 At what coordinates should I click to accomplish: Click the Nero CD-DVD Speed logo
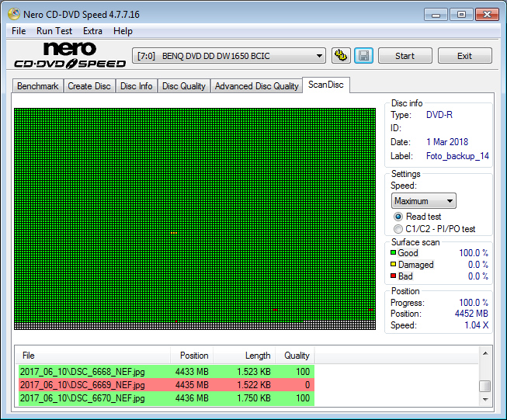70,55
